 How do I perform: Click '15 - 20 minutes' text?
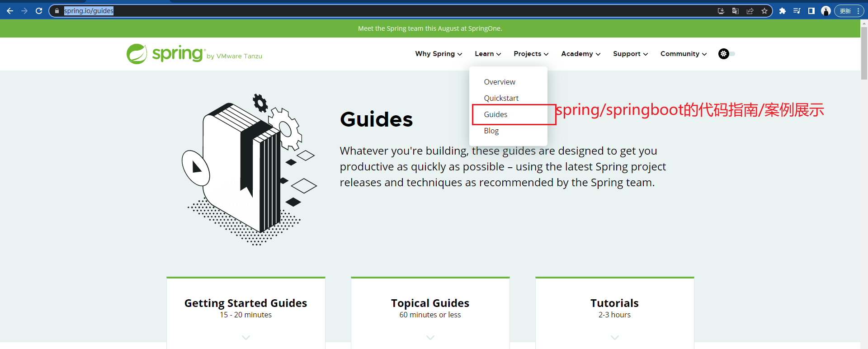(x=246, y=315)
